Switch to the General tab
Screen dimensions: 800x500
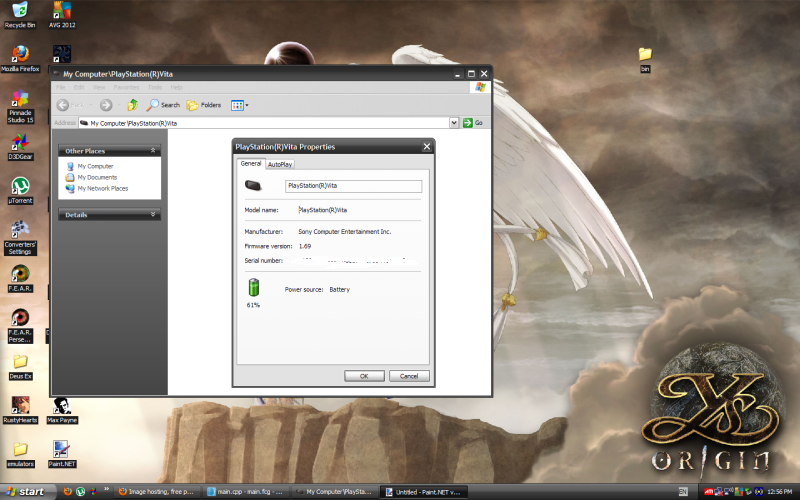point(251,164)
